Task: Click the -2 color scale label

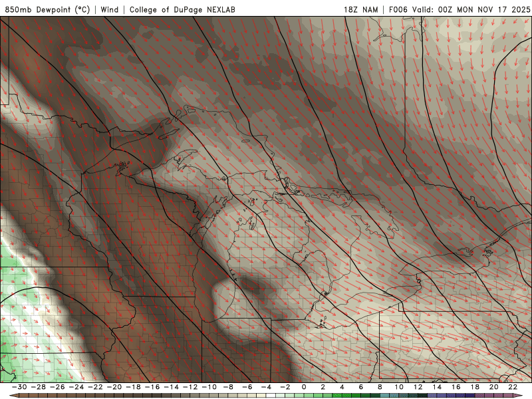Action: click(x=285, y=387)
